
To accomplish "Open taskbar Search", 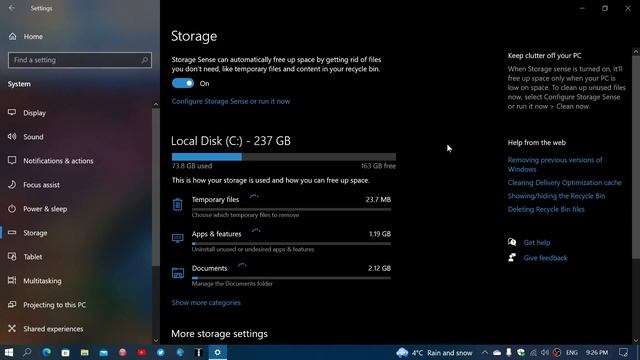I will (27, 352).
